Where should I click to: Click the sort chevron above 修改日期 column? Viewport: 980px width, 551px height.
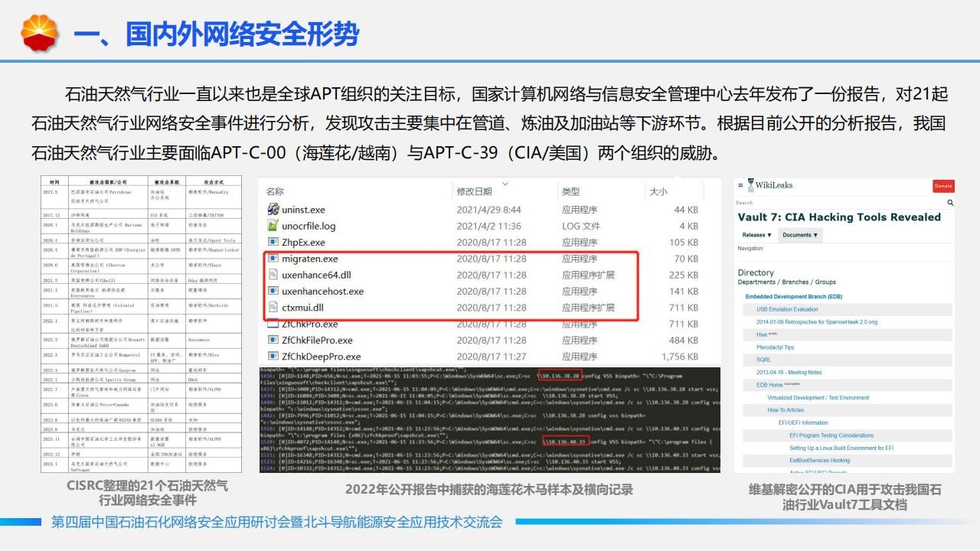[x=505, y=183]
